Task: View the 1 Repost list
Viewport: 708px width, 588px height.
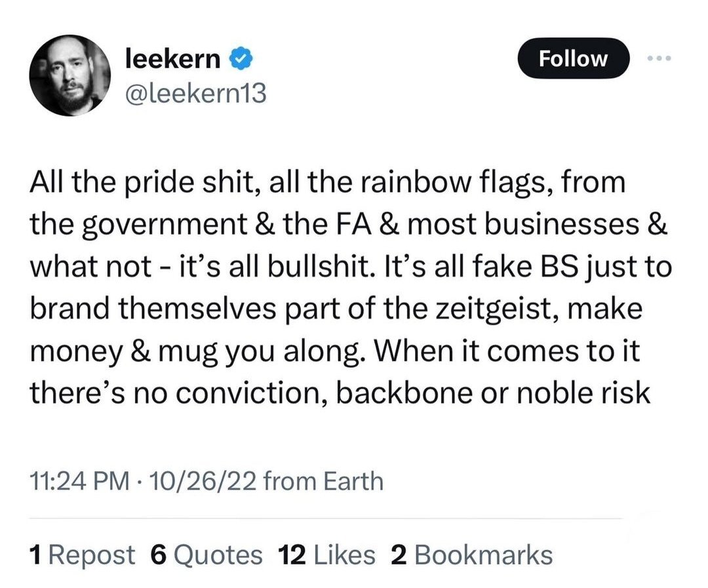Action: click(x=82, y=555)
